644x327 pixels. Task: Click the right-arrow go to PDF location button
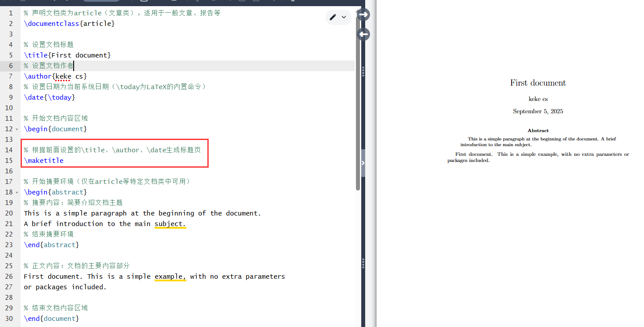click(x=363, y=14)
